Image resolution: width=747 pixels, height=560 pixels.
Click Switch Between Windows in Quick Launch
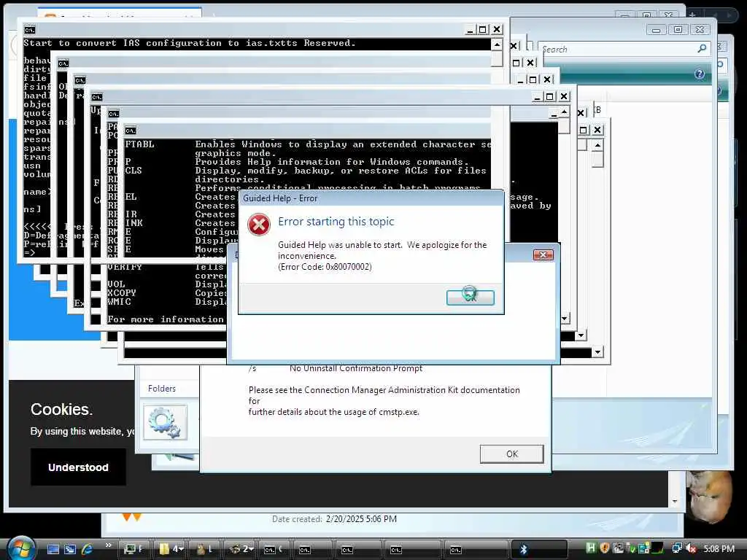(x=70, y=549)
